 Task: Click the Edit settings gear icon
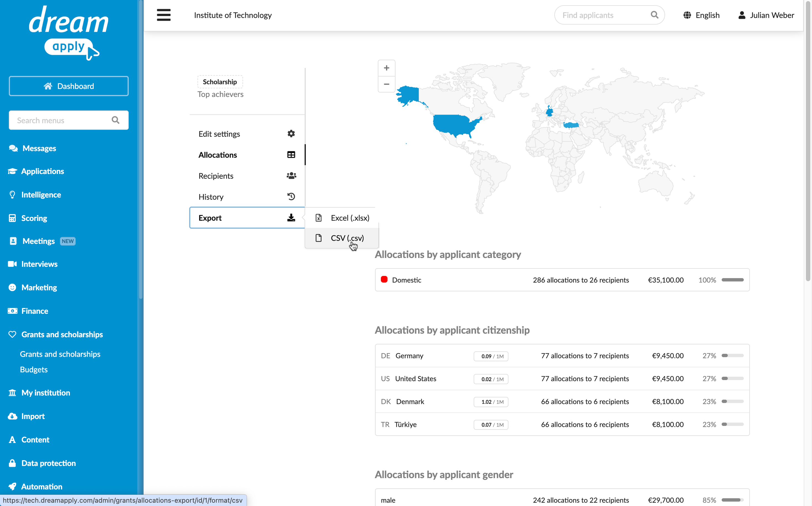(x=291, y=133)
